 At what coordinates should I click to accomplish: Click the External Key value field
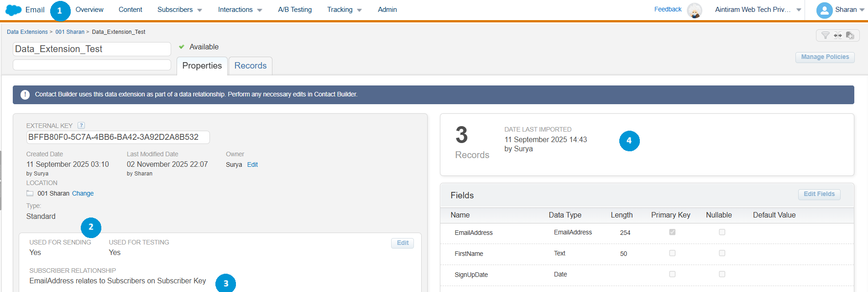(118, 137)
